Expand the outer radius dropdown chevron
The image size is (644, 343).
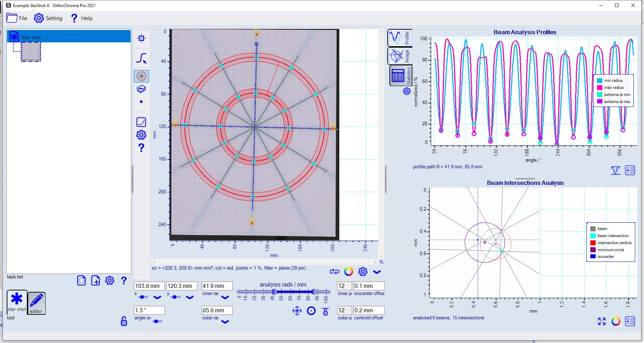point(225,321)
